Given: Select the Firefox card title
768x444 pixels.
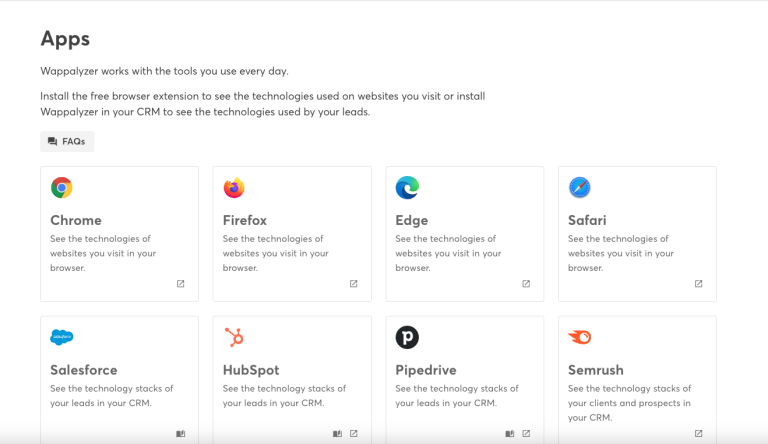Looking at the screenshot, I should coord(246,220).
